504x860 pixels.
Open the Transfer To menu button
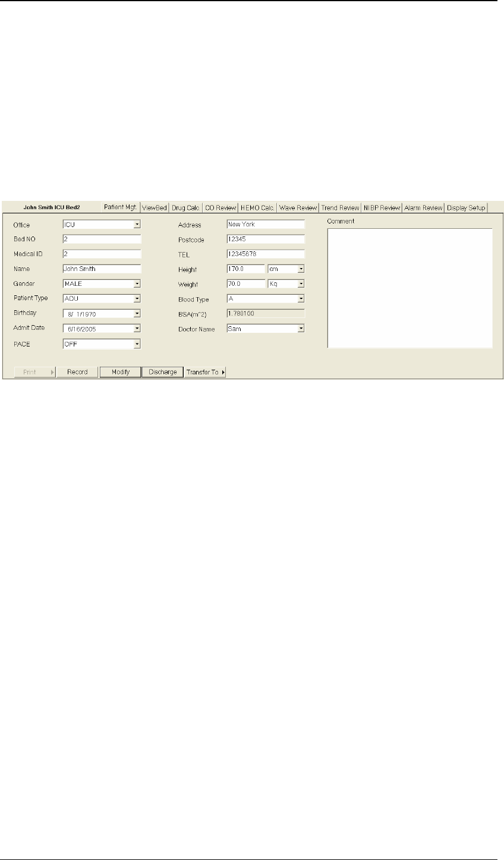[x=205, y=372]
